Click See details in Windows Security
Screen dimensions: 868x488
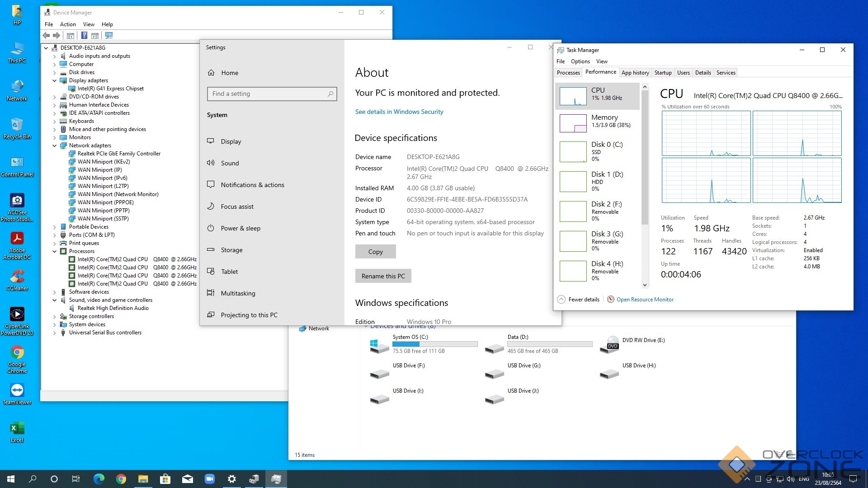pyautogui.click(x=399, y=112)
